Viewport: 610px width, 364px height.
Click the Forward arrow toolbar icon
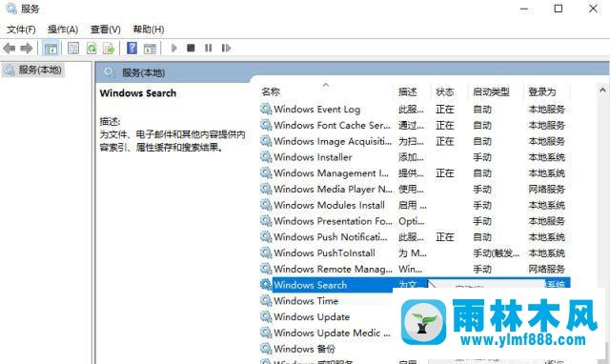click(27, 49)
